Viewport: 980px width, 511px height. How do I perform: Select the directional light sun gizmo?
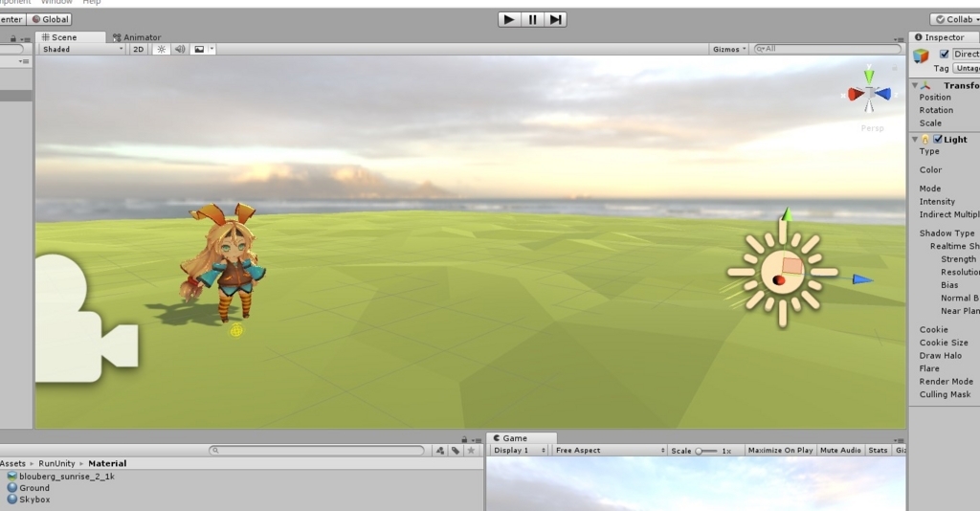[x=781, y=273]
